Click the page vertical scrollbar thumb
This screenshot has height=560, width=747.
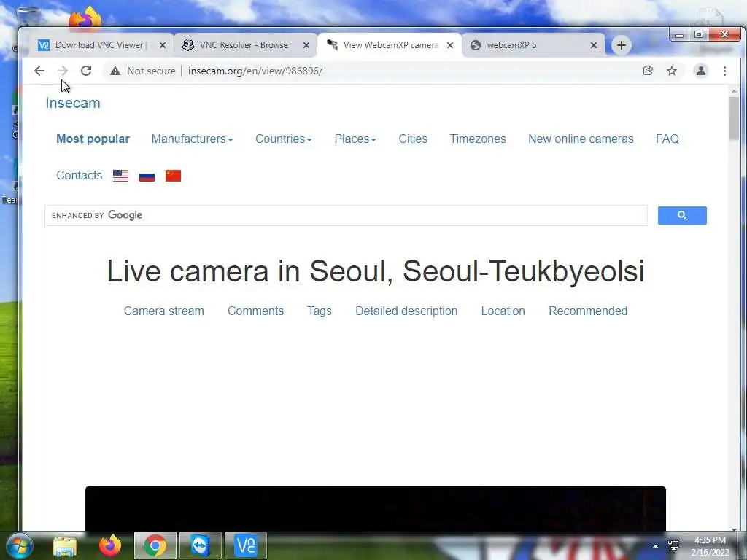(734, 118)
